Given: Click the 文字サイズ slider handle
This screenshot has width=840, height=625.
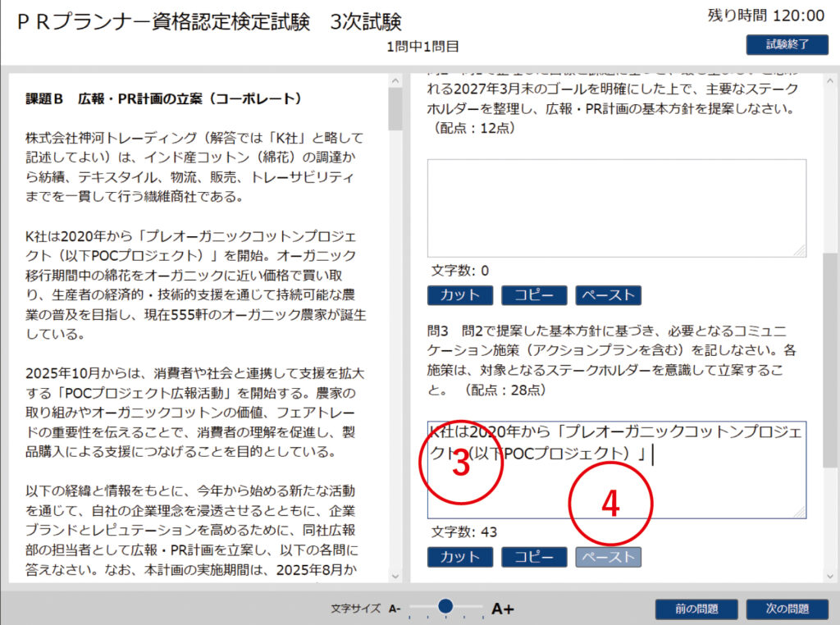Looking at the screenshot, I should click(445, 606).
